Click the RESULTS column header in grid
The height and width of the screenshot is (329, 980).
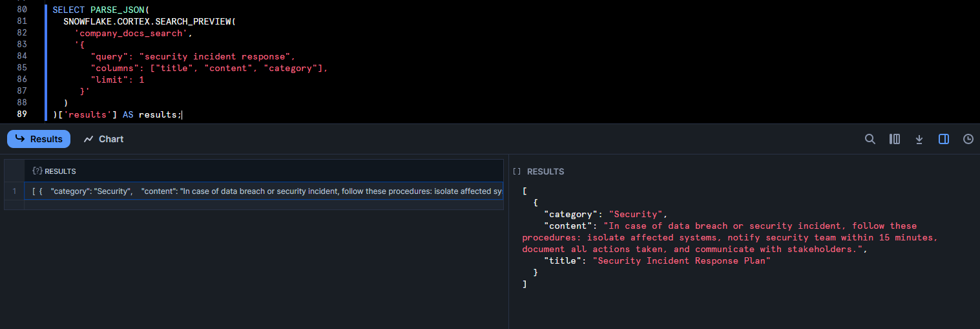[x=60, y=171]
